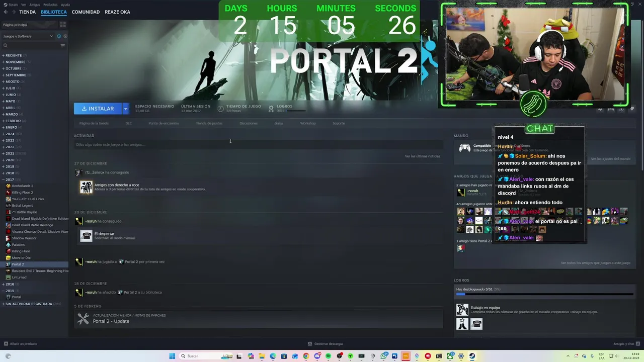The height and width of the screenshot is (362, 644).
Task: Click the activity comment input field
Action: [259, 145]
